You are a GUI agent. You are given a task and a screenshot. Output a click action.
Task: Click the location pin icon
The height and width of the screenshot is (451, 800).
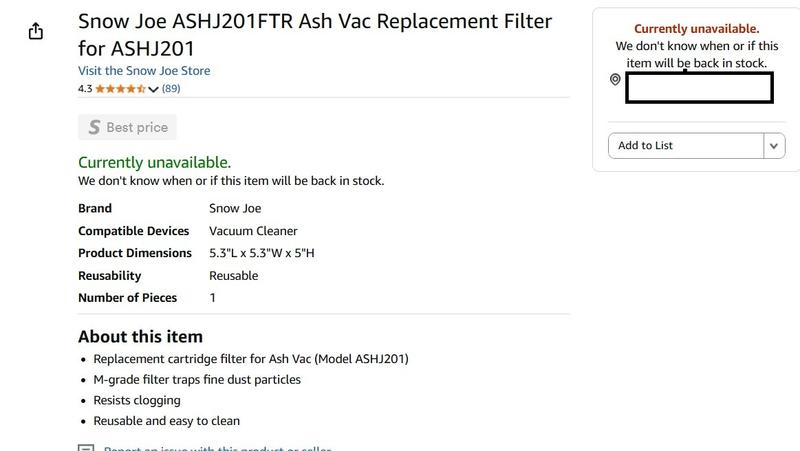click(615, 80)
